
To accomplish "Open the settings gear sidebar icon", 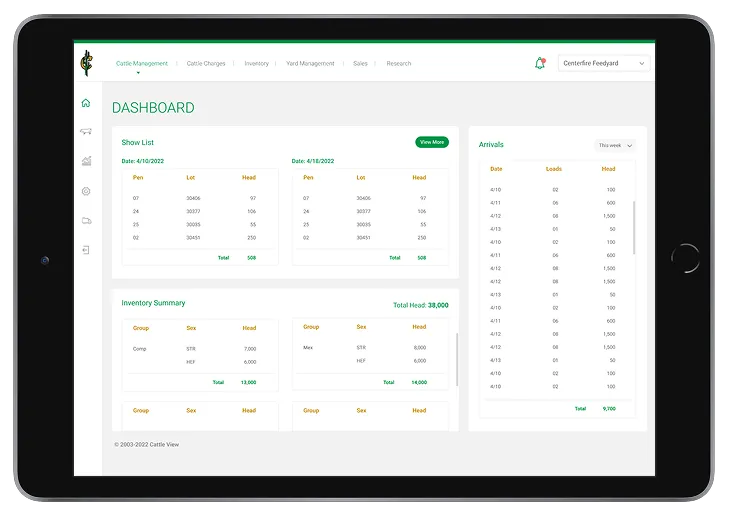I will point(86,191).
